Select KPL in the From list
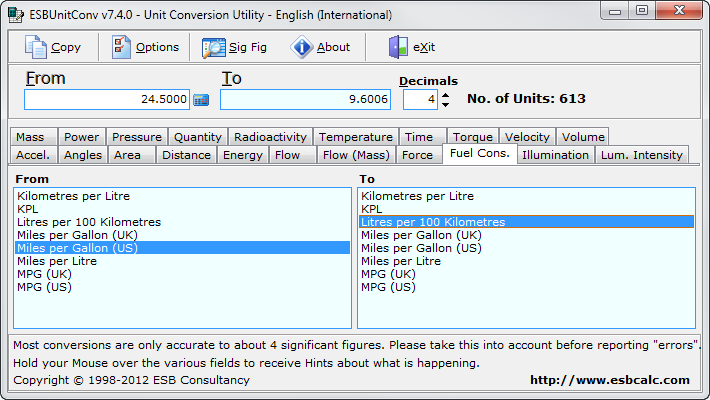This screenshot has width=710, height=400. click(182, 209)
